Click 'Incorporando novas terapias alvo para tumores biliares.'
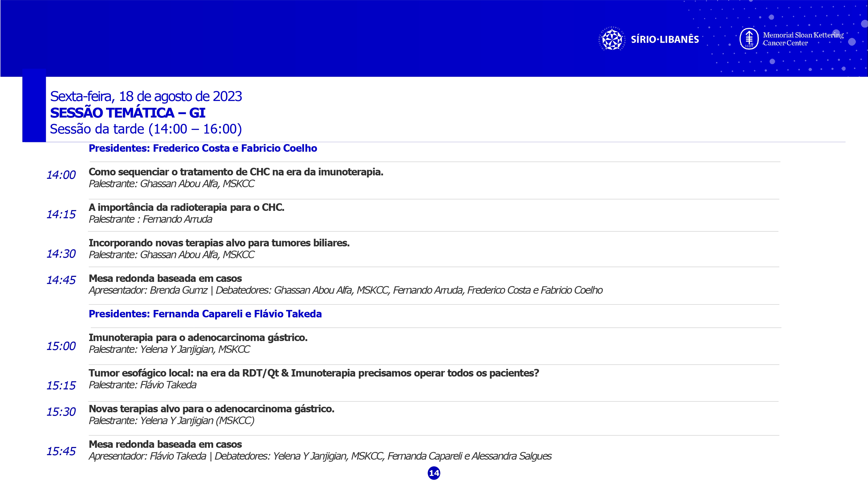Viewport: 868px width, 488px height. 219,243
